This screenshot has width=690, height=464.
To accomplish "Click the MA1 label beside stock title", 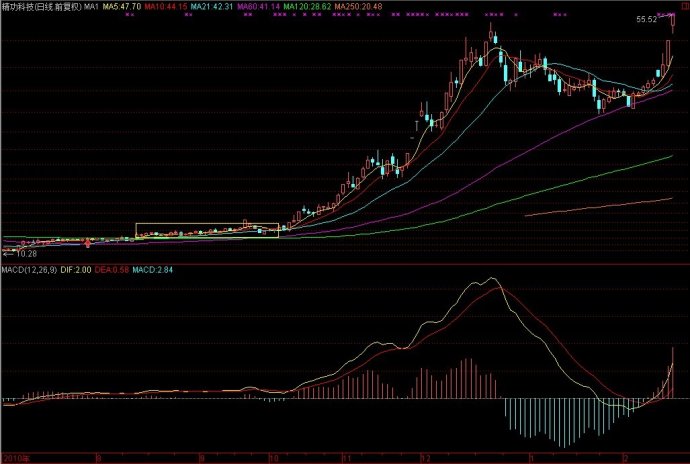I will tap(92, 6).
